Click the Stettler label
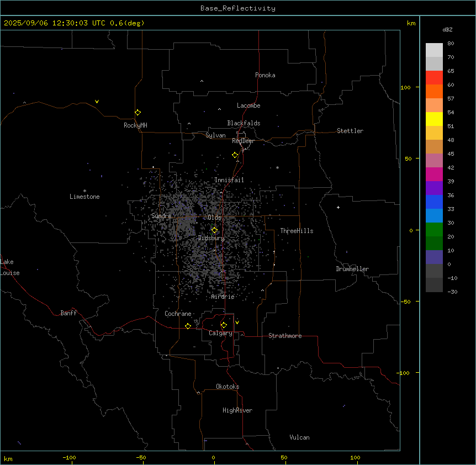The image size is (476, 465). tap(350, 131)
